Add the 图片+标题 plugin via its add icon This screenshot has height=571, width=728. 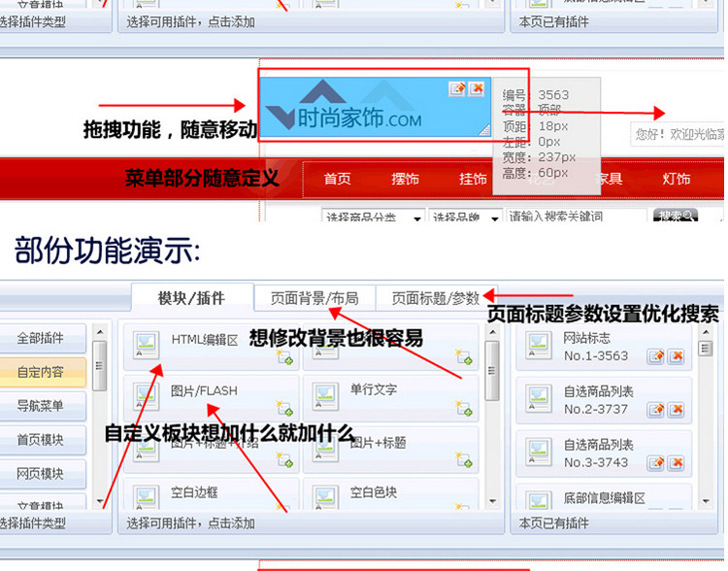click(464, 460)
